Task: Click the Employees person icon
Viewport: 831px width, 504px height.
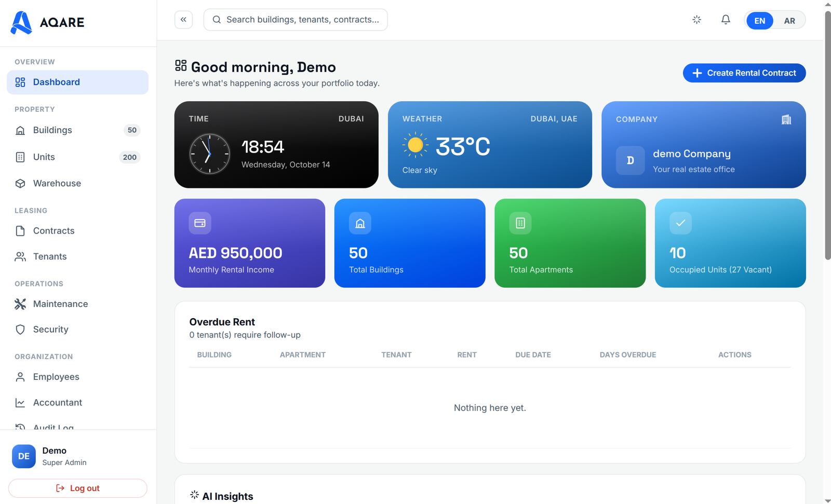Action: 20,377
